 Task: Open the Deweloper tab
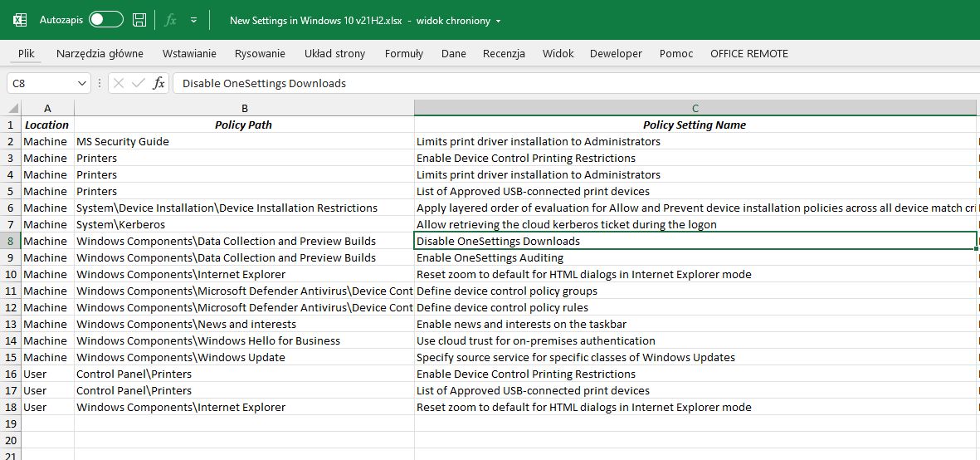click(617, 54)
